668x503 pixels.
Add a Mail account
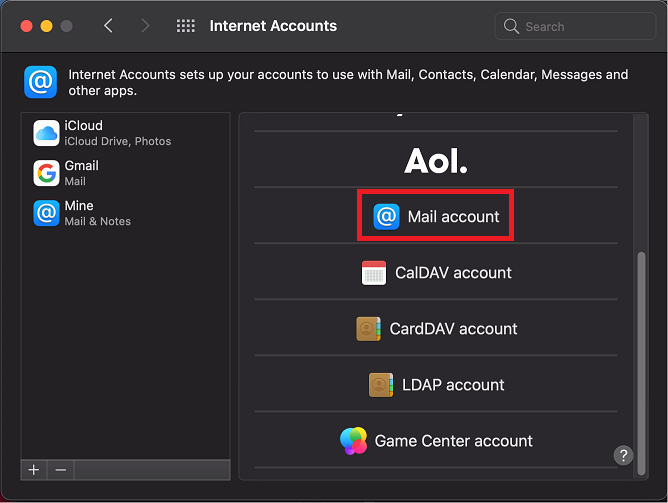(453, 217)
